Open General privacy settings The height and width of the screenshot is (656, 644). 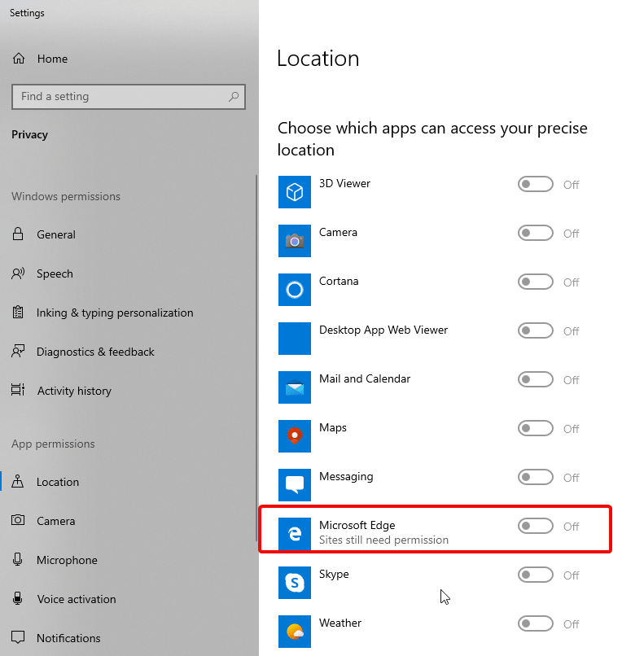click(x=128, y=234)
